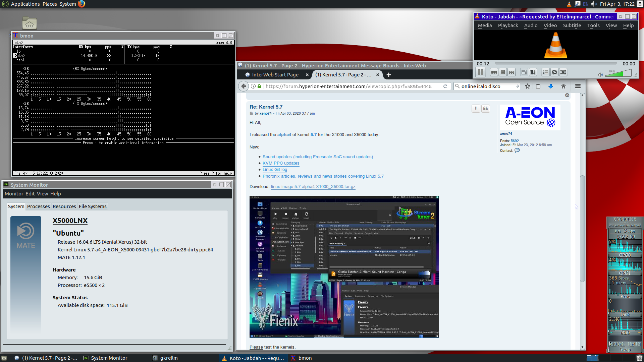Click the browser page vertical scrollbar

[582, 229]
